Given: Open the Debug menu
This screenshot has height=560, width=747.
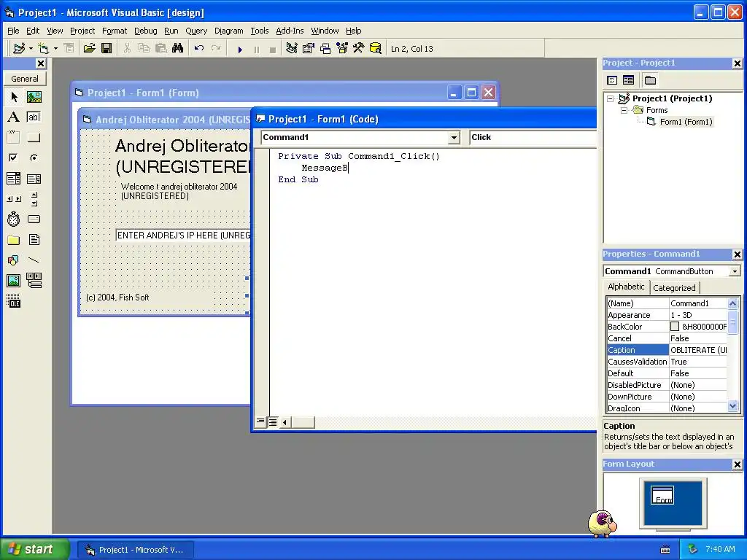Looking at the screenshot, I should click(146, 31).
